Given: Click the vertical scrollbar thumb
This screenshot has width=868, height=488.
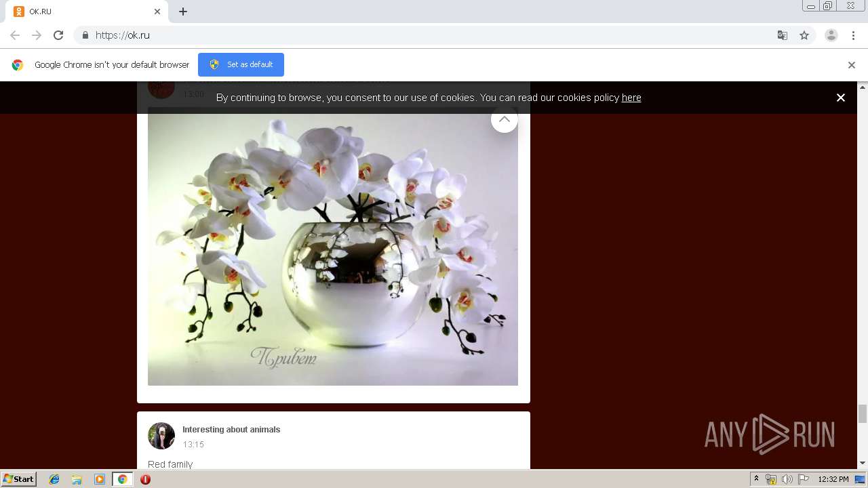Looking at the screenshot, I should coord(863,413).
